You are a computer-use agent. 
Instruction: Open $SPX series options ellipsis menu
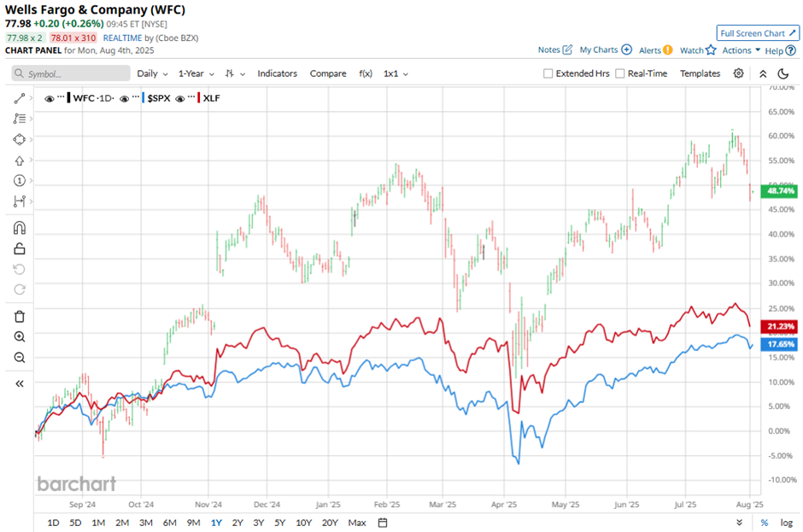[136, 97]
